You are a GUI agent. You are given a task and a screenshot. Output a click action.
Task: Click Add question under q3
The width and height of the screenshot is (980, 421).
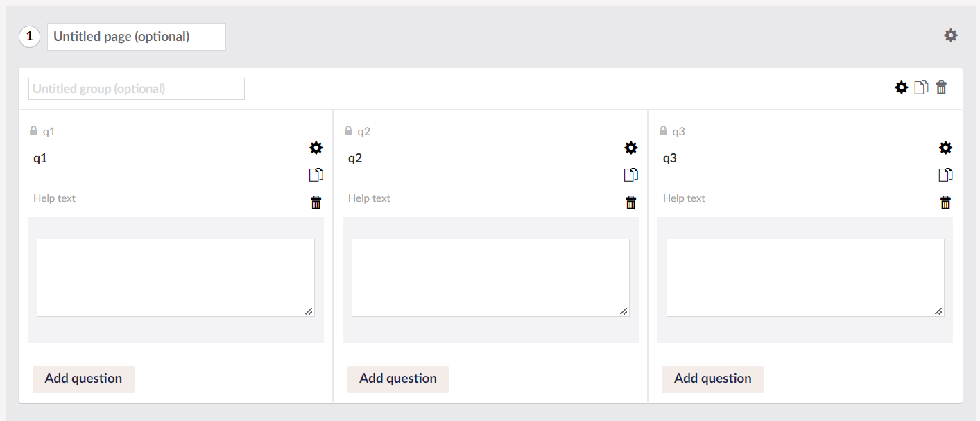(713, 379)
